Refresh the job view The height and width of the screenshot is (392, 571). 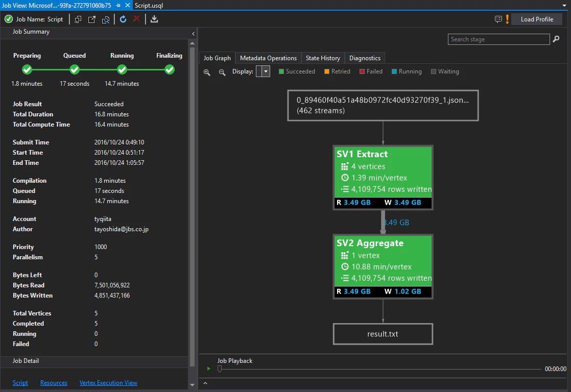click(x=123, y=19)
